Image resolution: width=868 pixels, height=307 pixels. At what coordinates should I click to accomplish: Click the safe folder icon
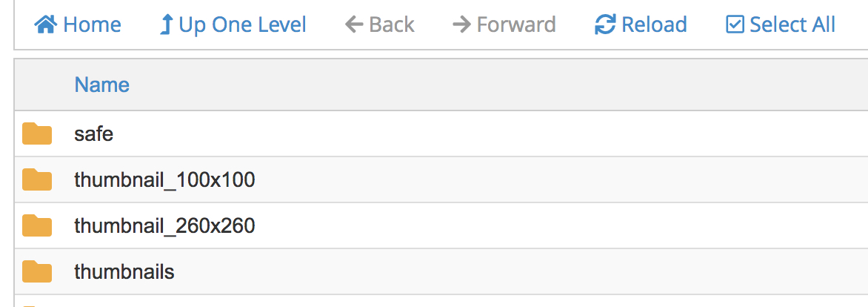coord(37,134)
